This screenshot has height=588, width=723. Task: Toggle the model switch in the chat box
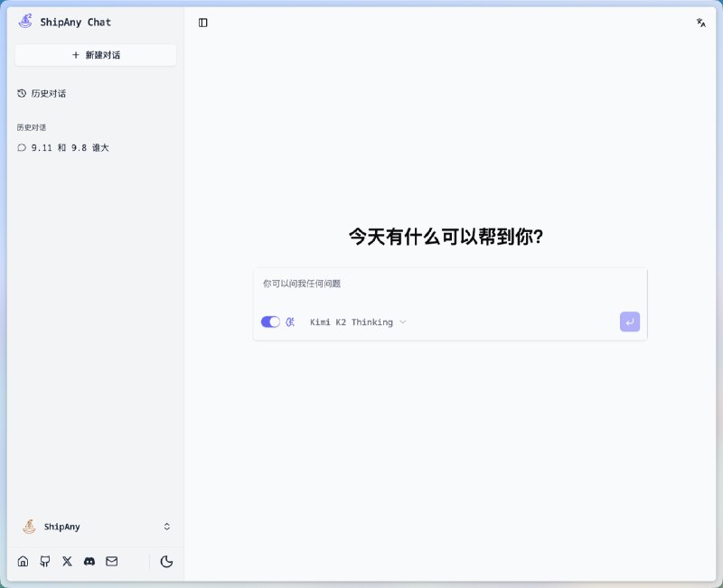pos(271,322)
